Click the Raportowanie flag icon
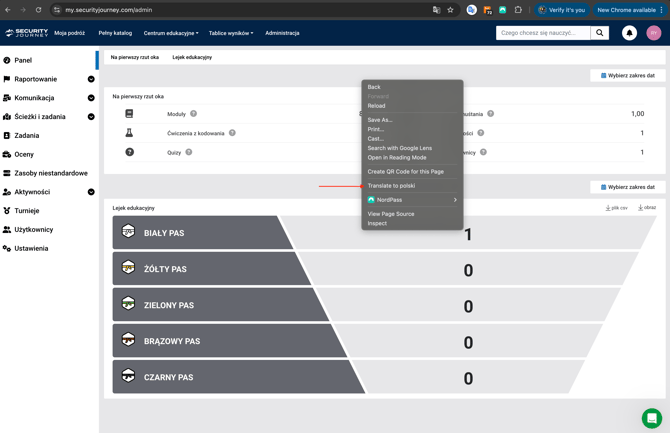Screen dimensions: 670x433 [x=6, y=79]
